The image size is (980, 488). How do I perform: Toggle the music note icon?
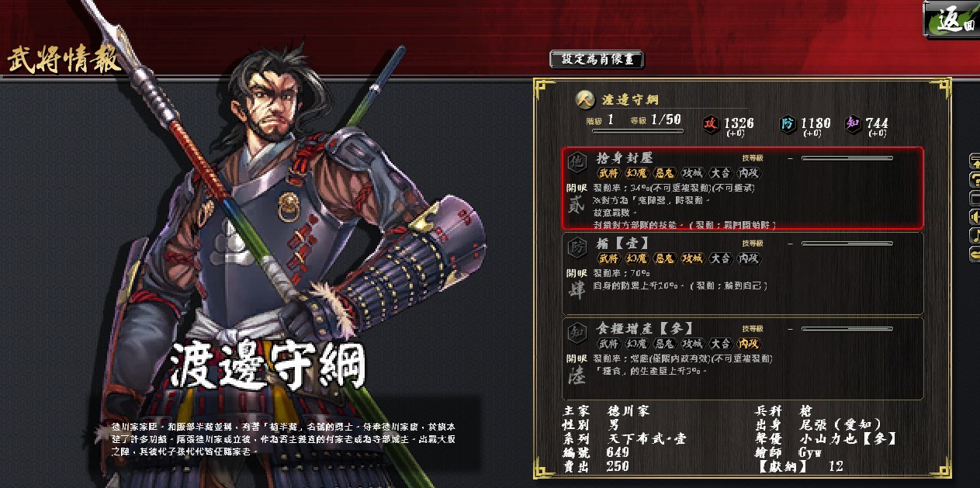tap(975, 235)
